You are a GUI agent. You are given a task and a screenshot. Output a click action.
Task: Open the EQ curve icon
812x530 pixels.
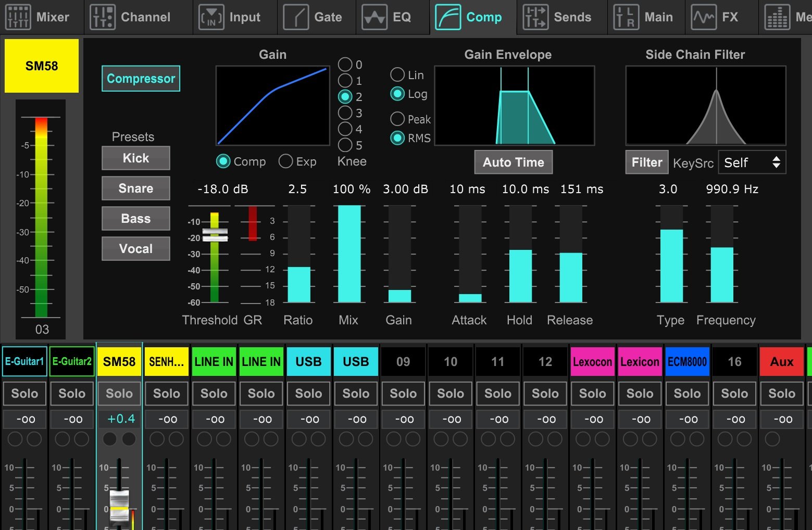(374, 17)
